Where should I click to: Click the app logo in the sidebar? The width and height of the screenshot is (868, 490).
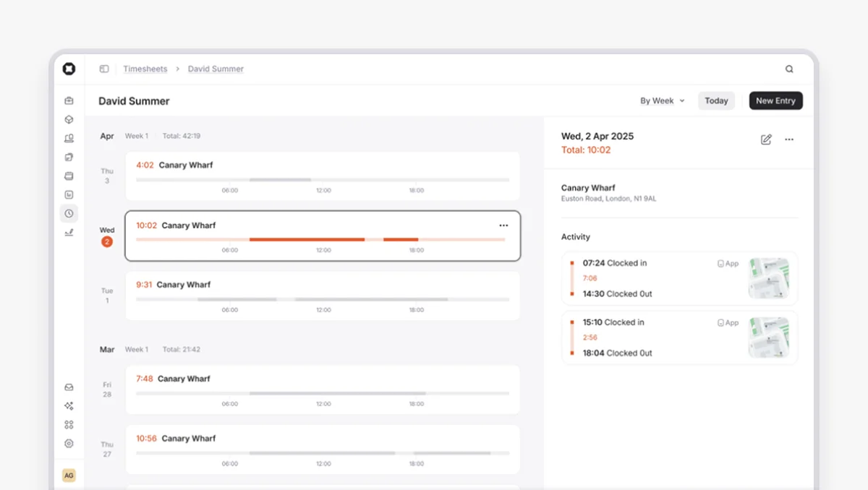click(69, 69)
